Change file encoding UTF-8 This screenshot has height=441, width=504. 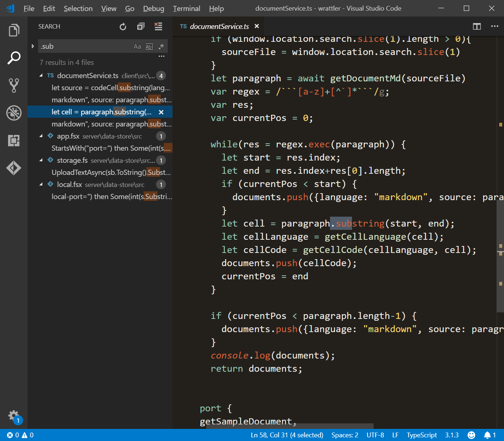(x=375, y=435)
